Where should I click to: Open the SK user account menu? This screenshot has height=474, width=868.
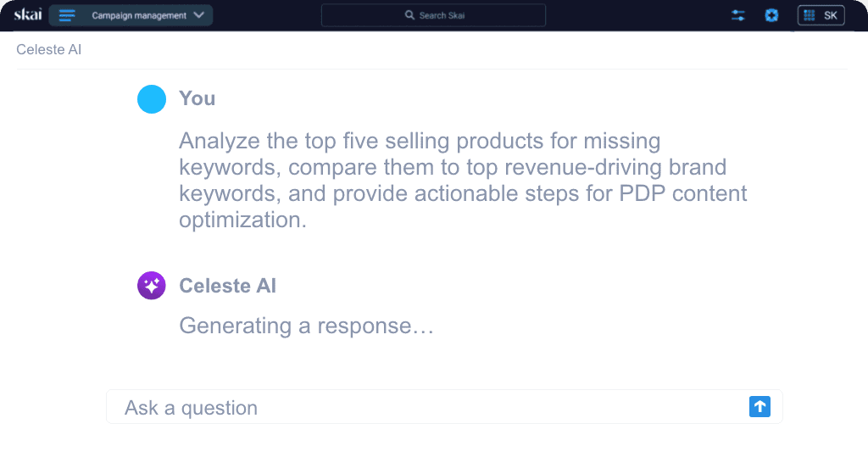[x=831, y=15]
